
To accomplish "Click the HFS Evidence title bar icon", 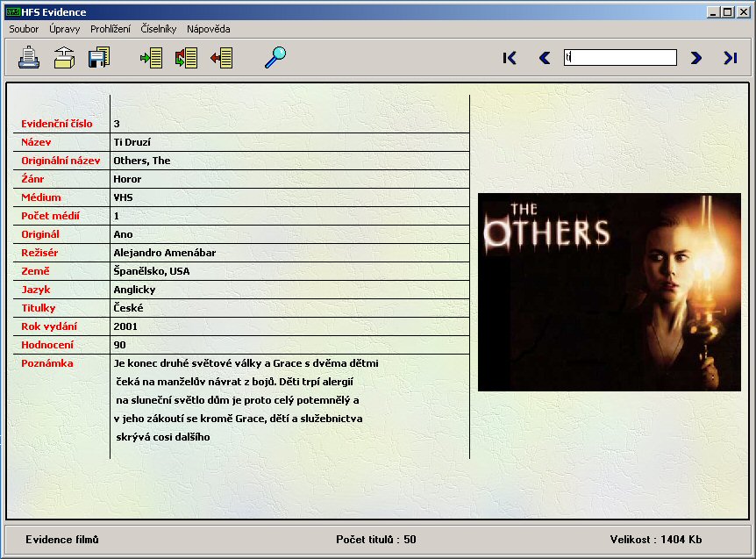I will pyautogui.click(x=12, y=12).
